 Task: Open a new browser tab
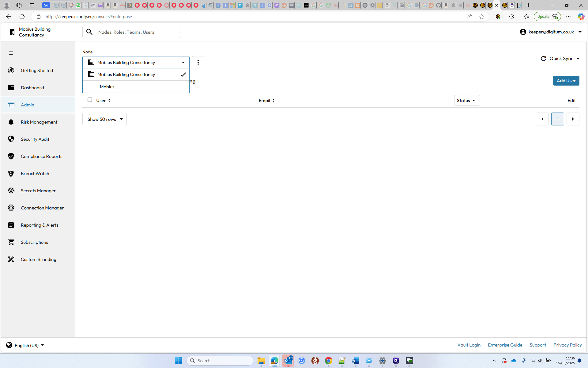pos(528,5)
